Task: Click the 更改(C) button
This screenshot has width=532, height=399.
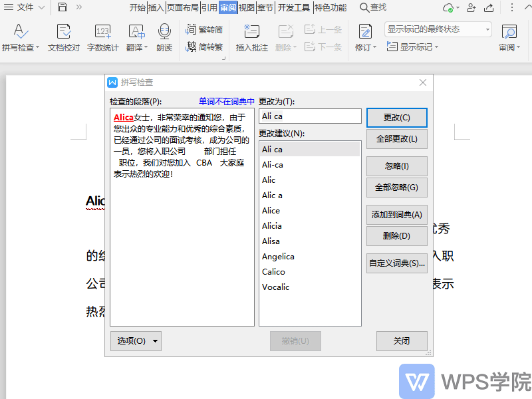Action: point(396,118)
